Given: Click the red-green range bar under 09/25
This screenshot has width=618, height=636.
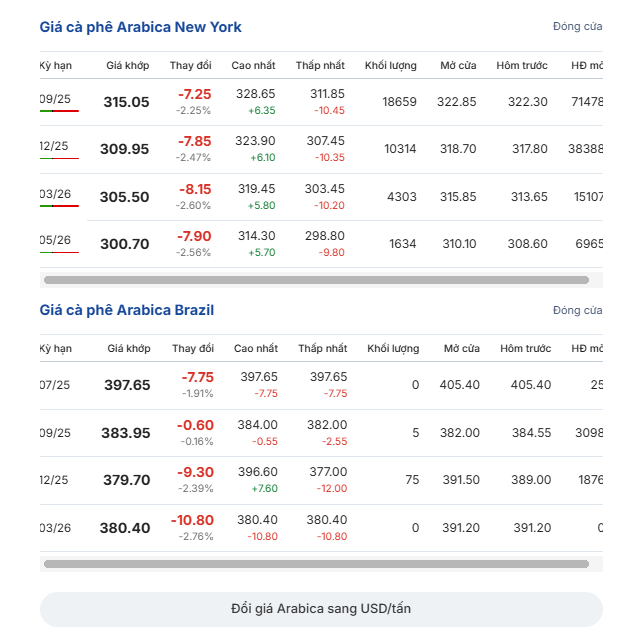Looking at the screenshot, I should (59, 111).
